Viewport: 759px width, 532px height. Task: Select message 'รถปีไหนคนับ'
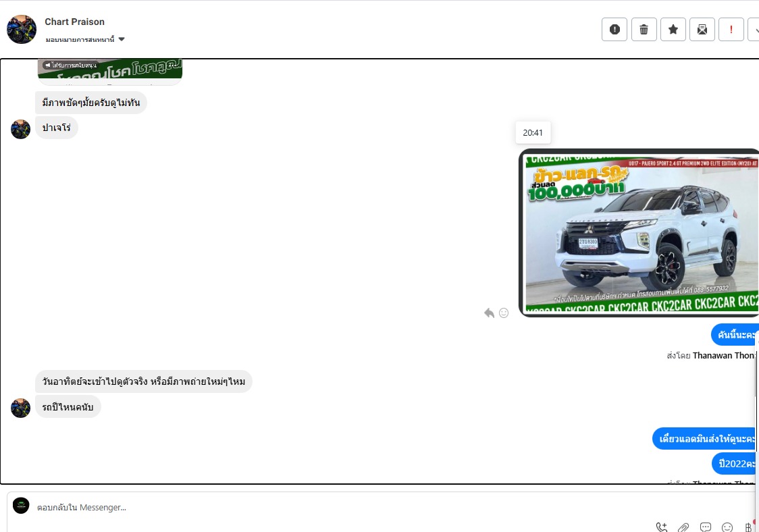[x=68, y=406]
